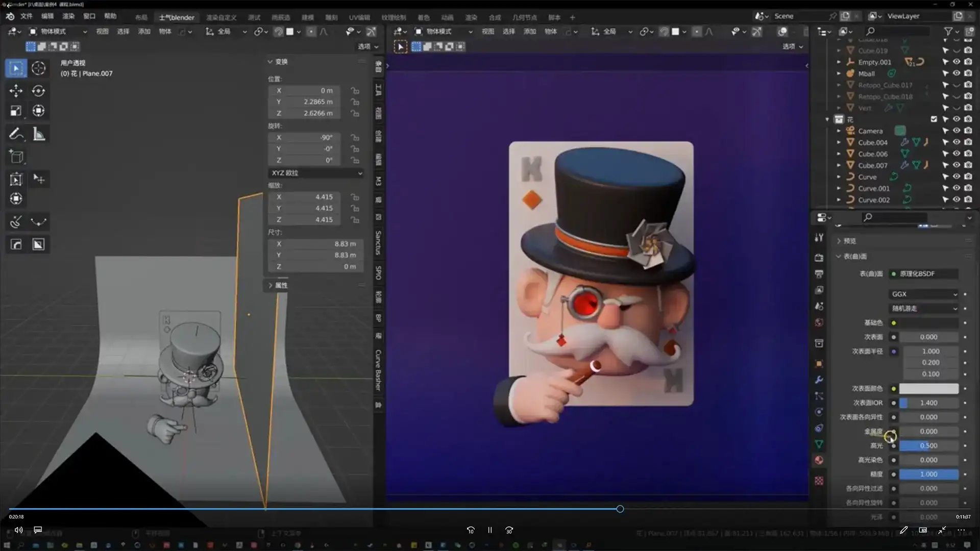This screenshot has height=551, width=980.
Task: Choose the Annotate pencil tool
Action: pyautogui.click(x=16, y=134)
